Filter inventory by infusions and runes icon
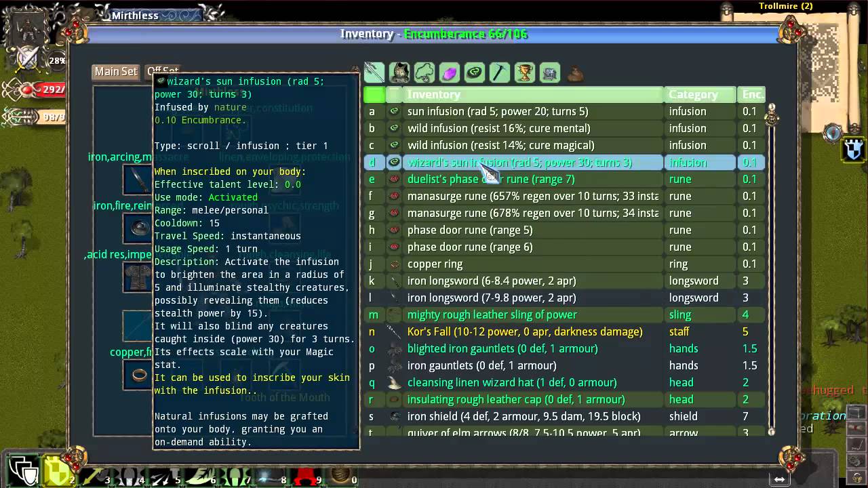Screen dimensions: 868x488 click(475, 72)
